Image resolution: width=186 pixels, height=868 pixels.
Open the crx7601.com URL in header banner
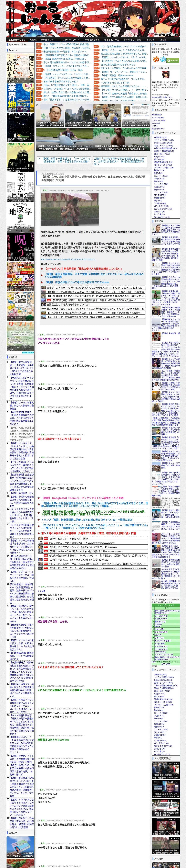166,34
